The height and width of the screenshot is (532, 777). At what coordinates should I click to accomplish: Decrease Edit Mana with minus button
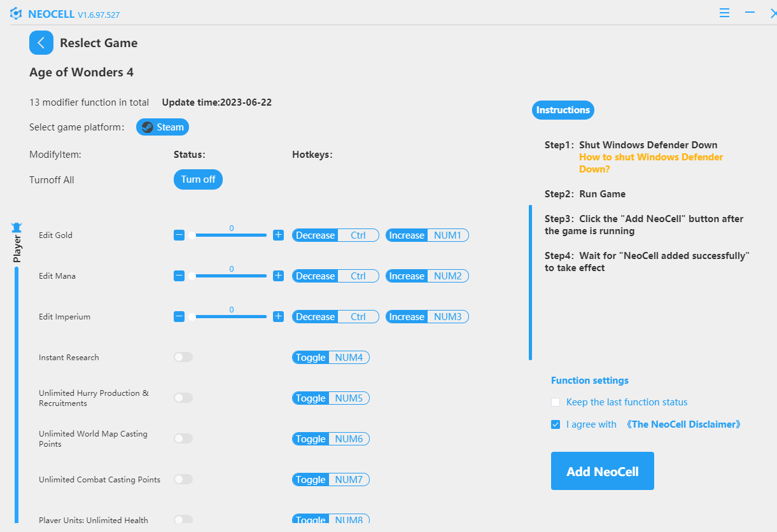(x=179, y=276)
